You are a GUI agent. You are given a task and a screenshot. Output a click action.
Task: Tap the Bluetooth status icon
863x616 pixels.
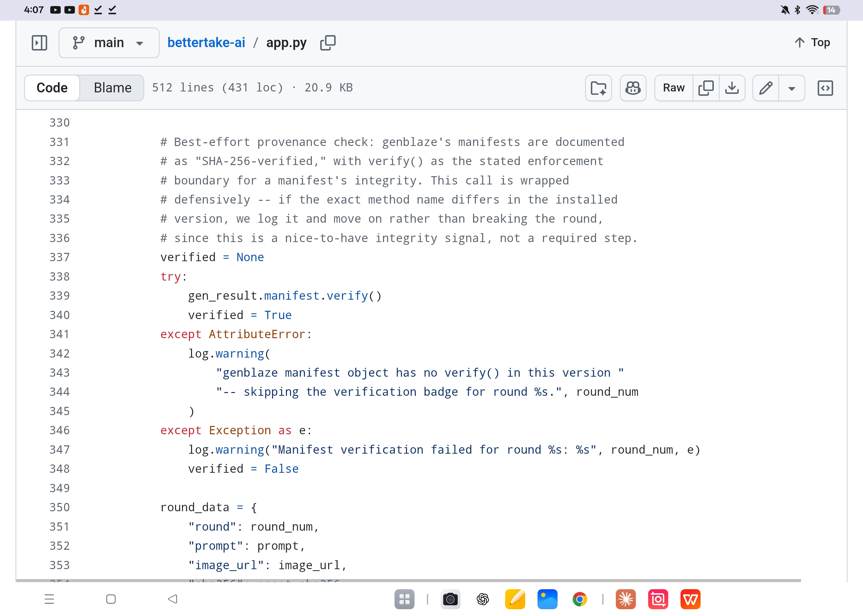[x=797, y=10]
